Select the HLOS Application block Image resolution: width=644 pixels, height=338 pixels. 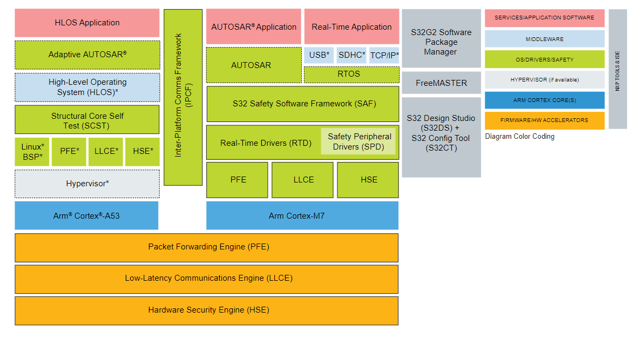86,23
